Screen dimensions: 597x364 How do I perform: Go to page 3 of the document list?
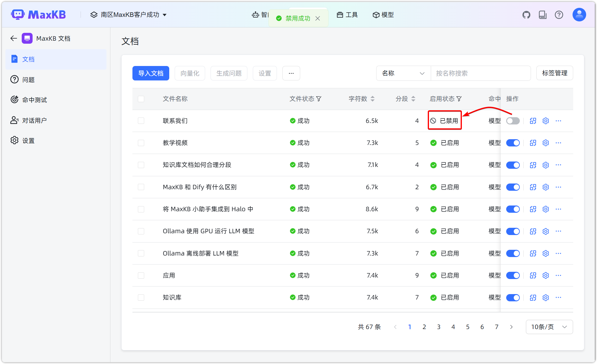click(439, 327)
